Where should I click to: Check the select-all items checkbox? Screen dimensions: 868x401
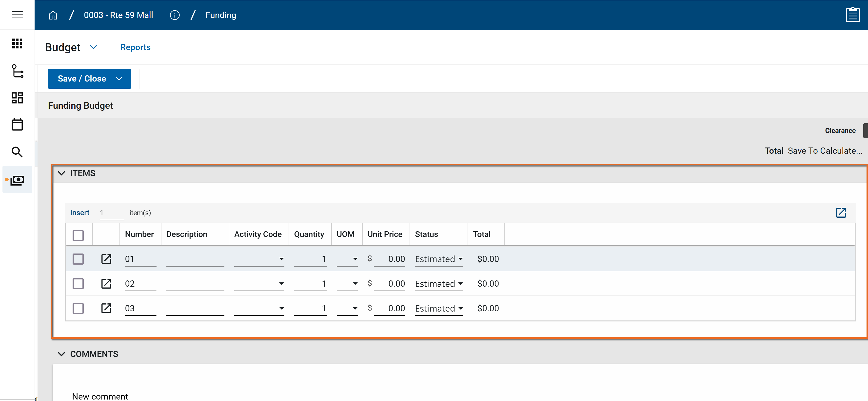(x=78, y=235)
